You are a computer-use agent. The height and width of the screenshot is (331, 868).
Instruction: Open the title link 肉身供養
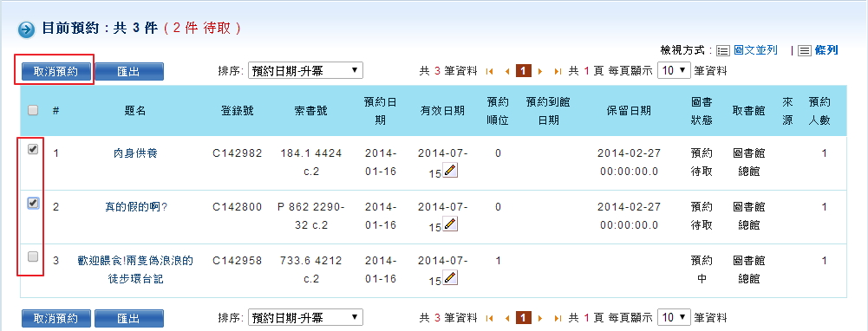[x=135, y=153]
